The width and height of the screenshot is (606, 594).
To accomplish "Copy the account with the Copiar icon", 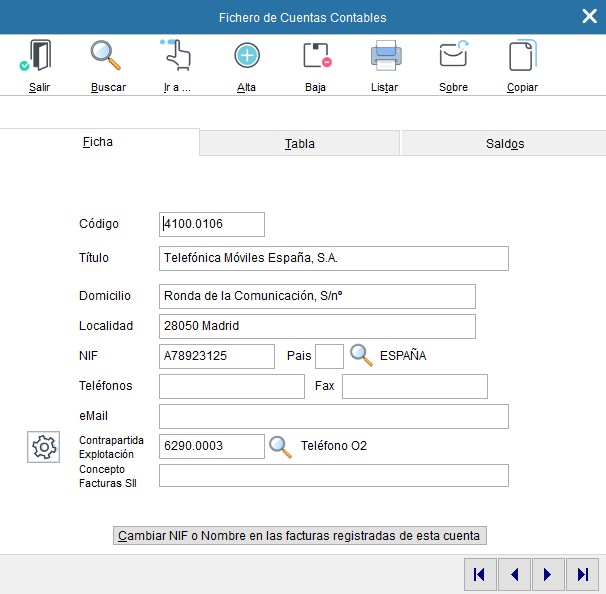I will tap(522, 57).
